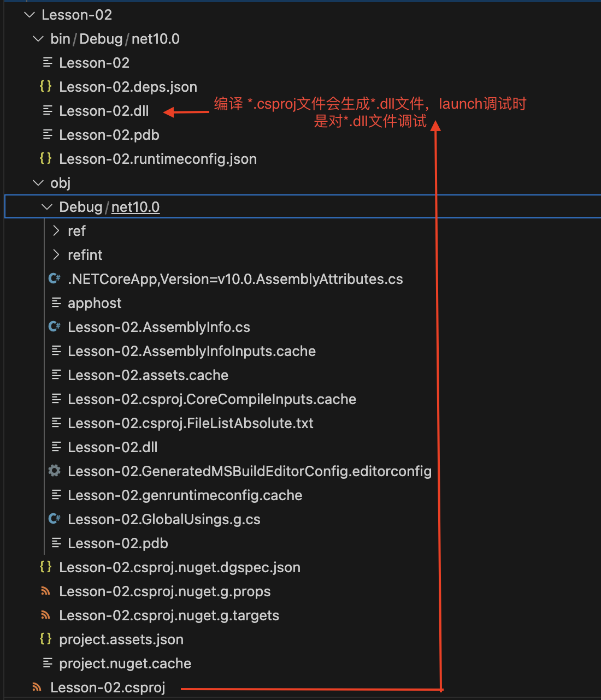Click the braces icon beside project.assets.json
The width and height of the screenshot is (601, 700).
pos(46,639)
